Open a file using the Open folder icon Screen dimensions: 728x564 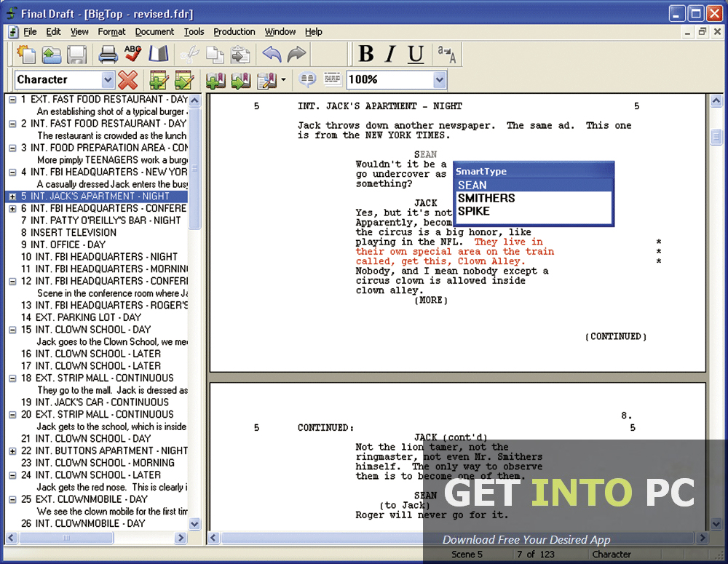[x=51, y=55]
